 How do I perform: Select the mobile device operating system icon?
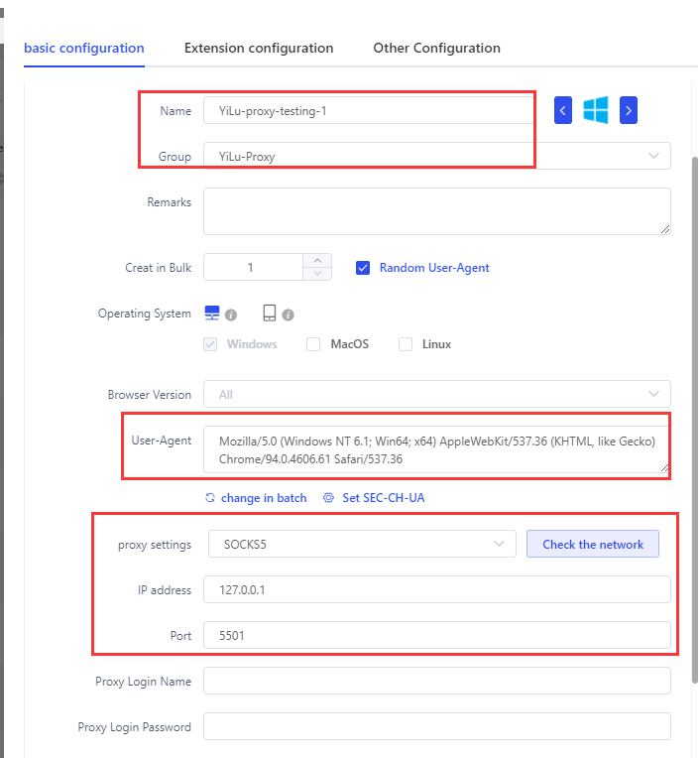click(x=270, y=313)
